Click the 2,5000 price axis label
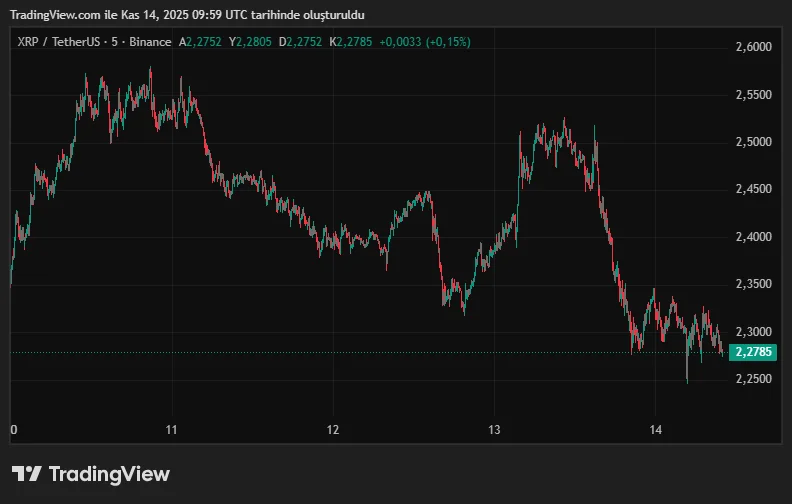Viewport: 792px width, 504px height. (x=753, y=142)
